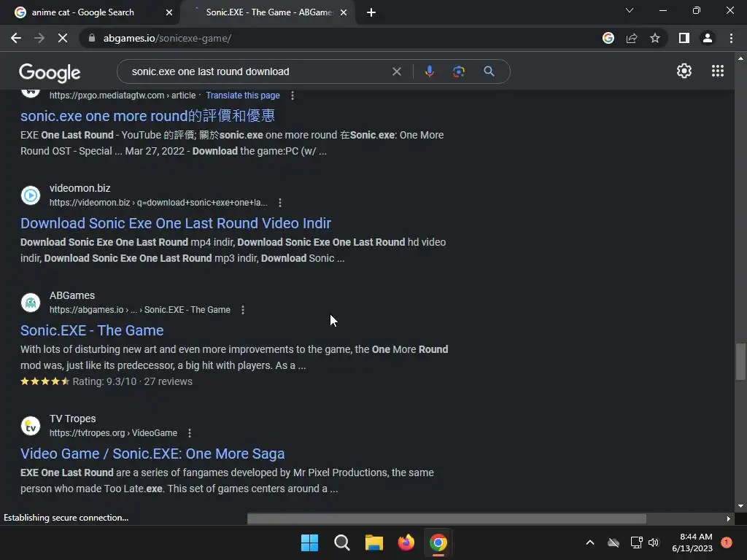The width and height of the screenshot is (747, 560).
Task: Close the anime cat tab
Action: pyautogui.click(x=169, y=12)
